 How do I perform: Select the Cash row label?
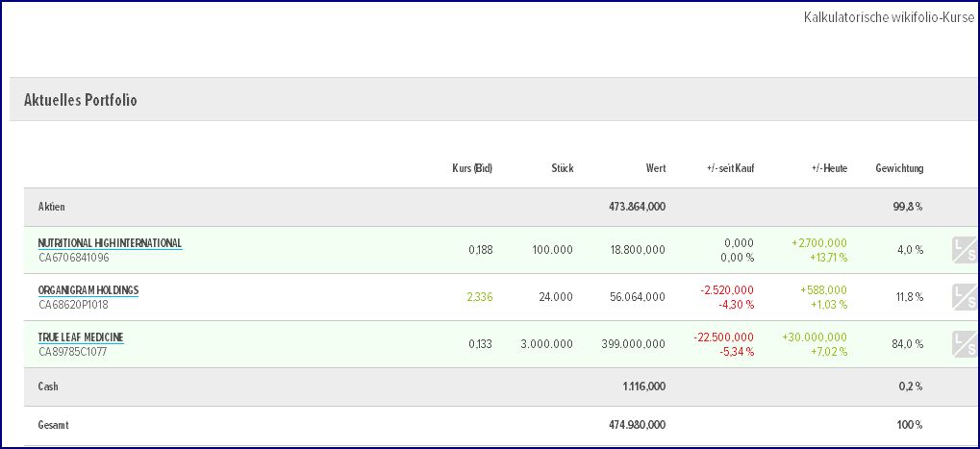[x=49, y=387]
